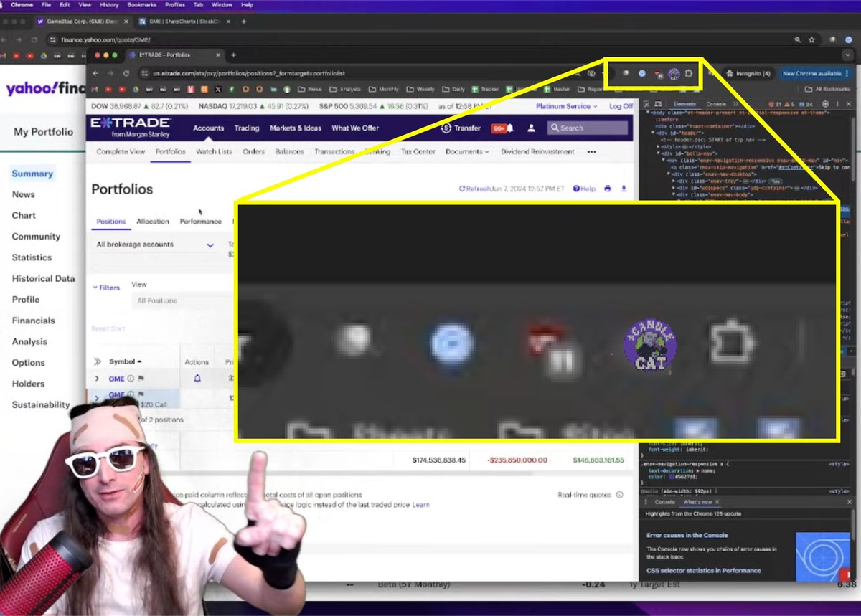Show info icon next to first GME symbol
The width and height of the screenshot is (861, 616).
[131, 378]
